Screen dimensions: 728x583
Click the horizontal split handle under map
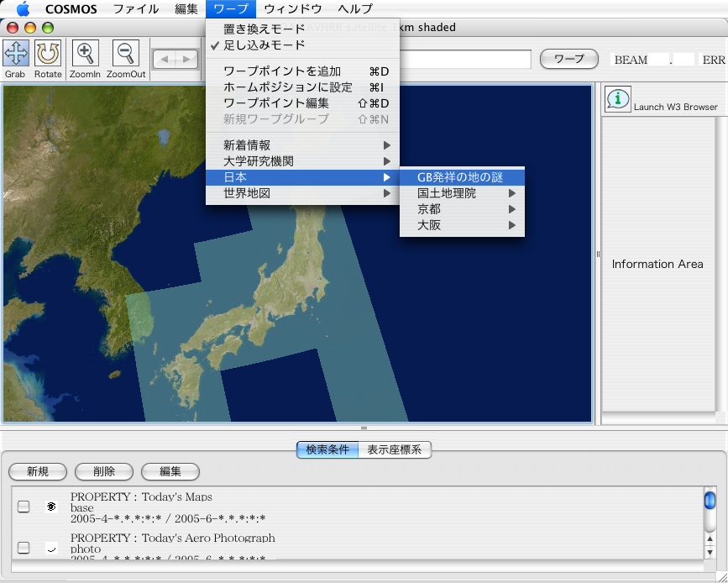coord(364,428)
